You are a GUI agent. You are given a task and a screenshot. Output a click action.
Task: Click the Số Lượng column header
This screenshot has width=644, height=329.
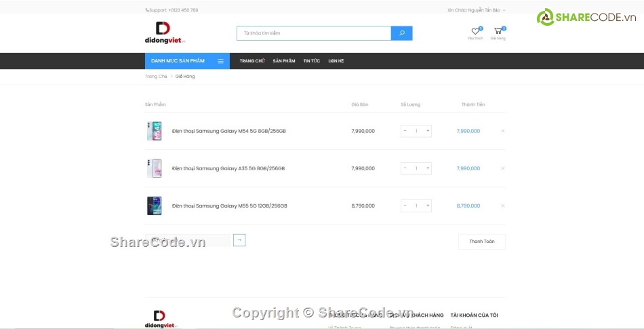pyautogui.click(x=411, y=104)
